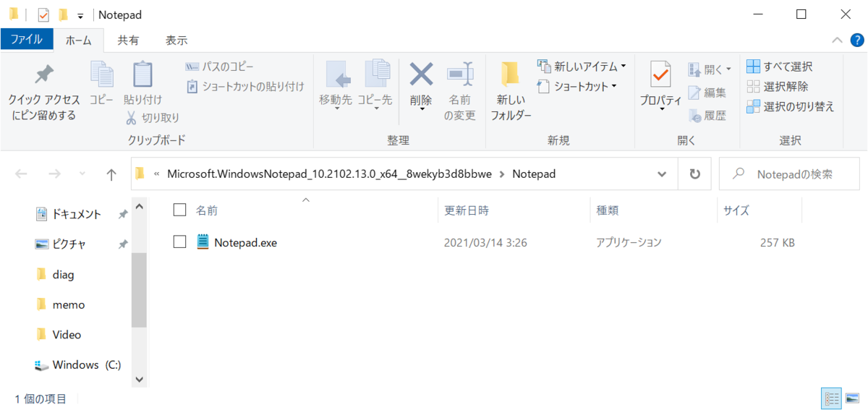This screenshot has width=868, height=410.
Task: Click the Notepad breadcrumb segment
Action: (x=534, y=174)
